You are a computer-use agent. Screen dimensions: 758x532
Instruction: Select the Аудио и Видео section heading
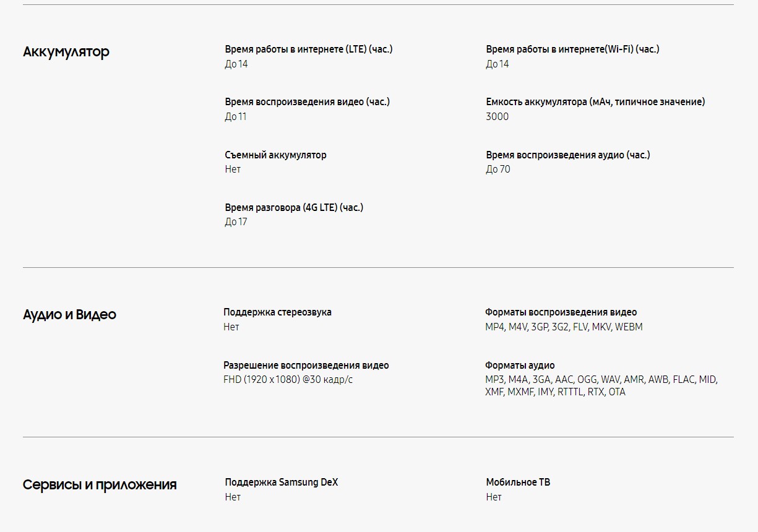tap(69, 315)
